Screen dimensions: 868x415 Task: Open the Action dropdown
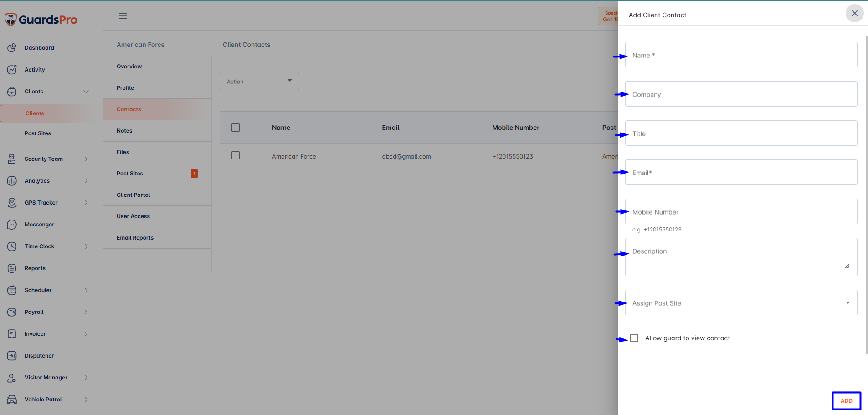click(x=259, y=82)
